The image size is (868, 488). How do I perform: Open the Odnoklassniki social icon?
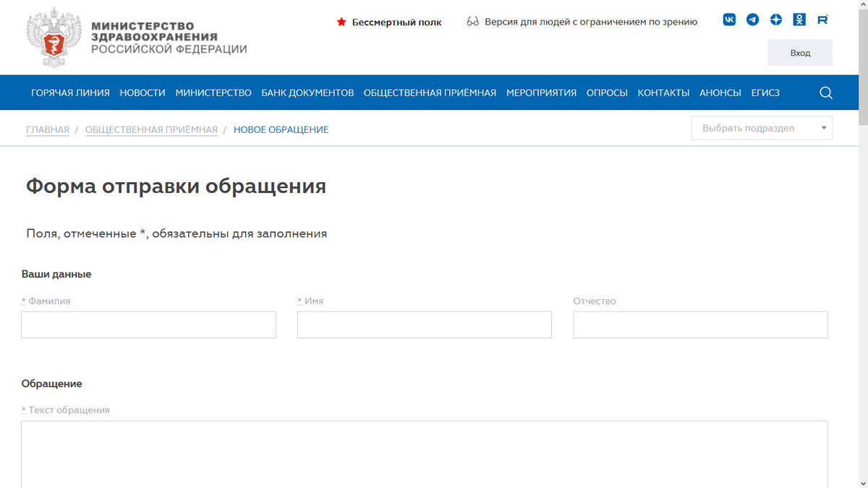pyautogui.click(x=799, y=20)
